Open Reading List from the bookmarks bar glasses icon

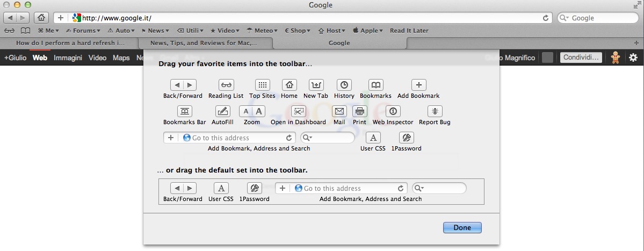point(10,31)
